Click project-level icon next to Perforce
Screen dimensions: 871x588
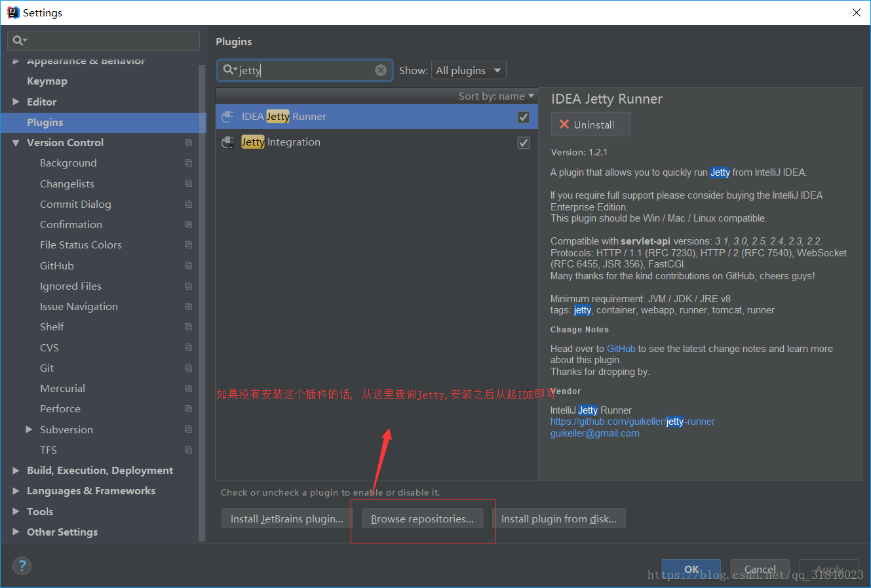pos(188,408)
